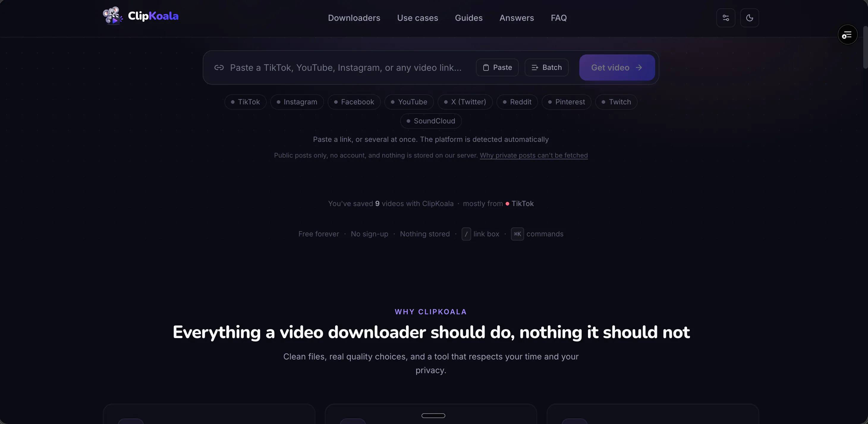Image resolution: width=868 pixels, height=424 pixels.
Task: Open the Downloaders menu
Action: pos(354,18)
